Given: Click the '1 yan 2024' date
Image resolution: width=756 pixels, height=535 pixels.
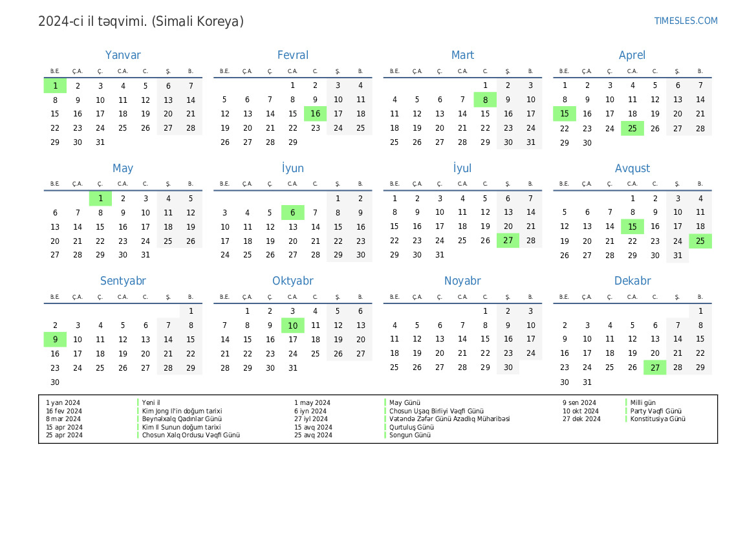Looking at the screenshot, I should (x=63, y=402).
